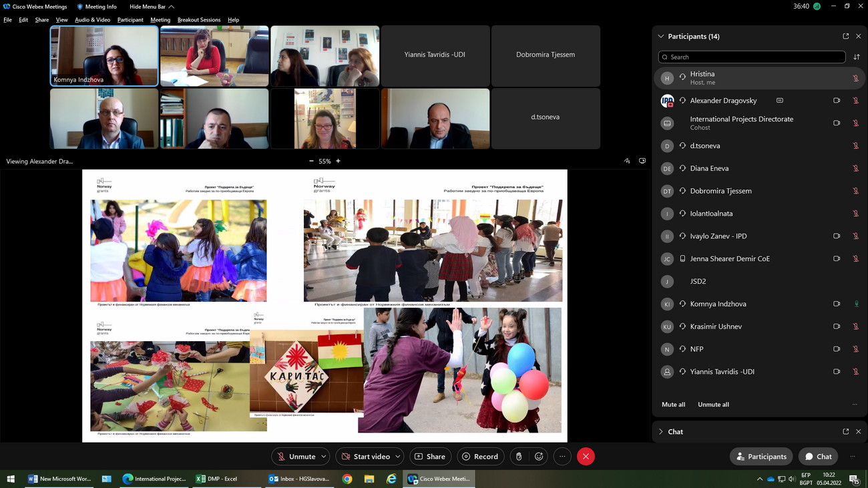Toggle Unmute microphone button
The image size is (868, 488).
294,457
